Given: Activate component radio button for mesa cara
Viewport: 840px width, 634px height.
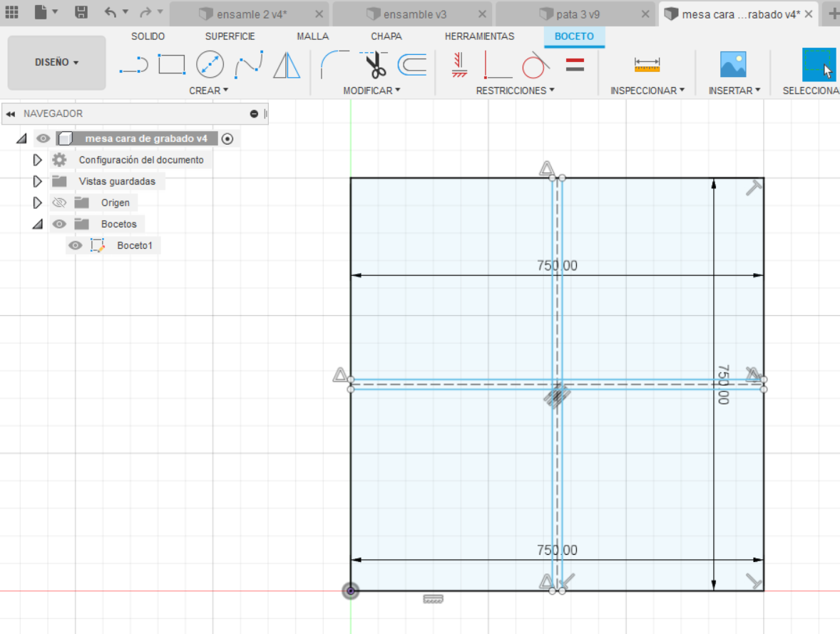Looking at the screenshot, I should pyautogui.click(x=227, y=139).
